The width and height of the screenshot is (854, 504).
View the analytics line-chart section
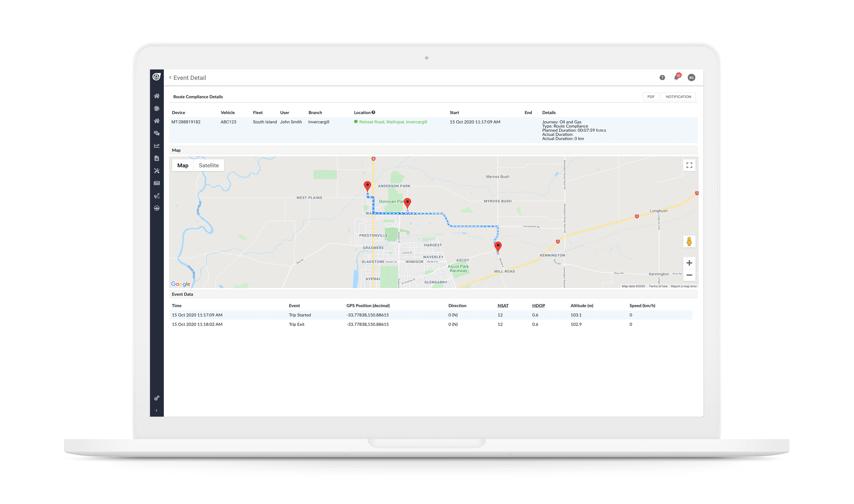tap(157, 146)
